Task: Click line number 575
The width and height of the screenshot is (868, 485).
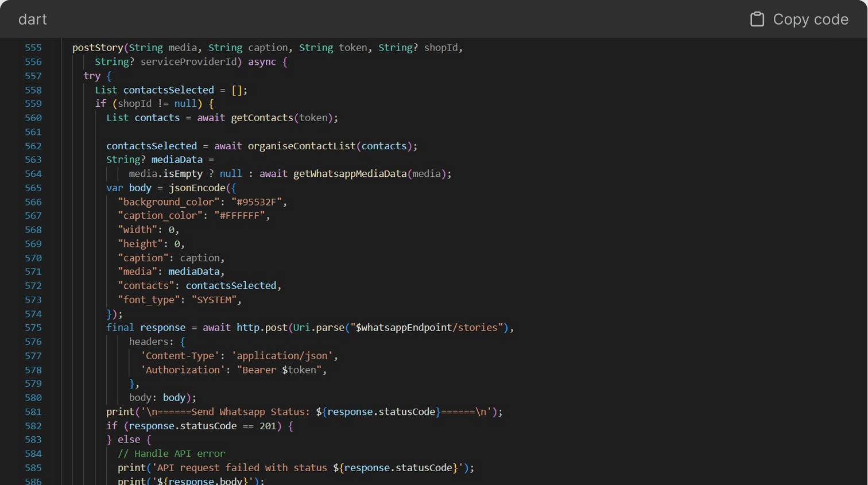Action: (x=33, y=328)
